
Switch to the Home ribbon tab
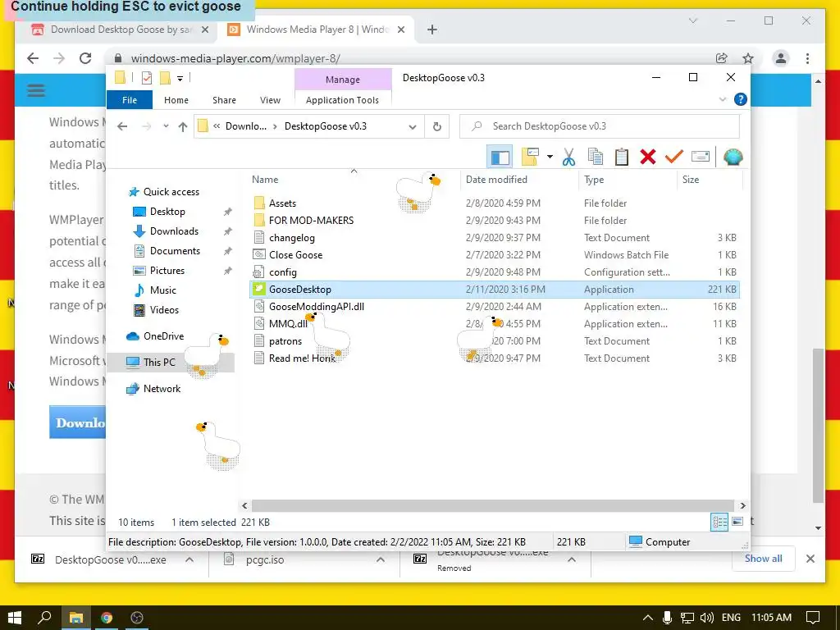click(176, 100)
